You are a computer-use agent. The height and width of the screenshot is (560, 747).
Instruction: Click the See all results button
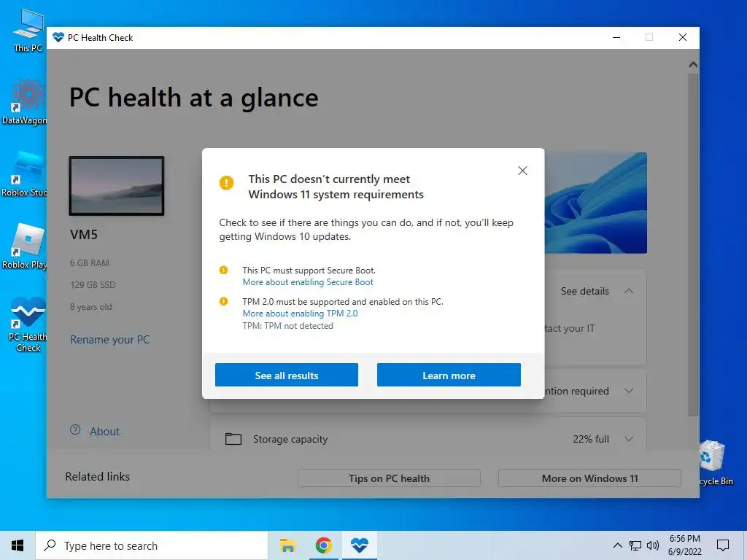[286, 375]
